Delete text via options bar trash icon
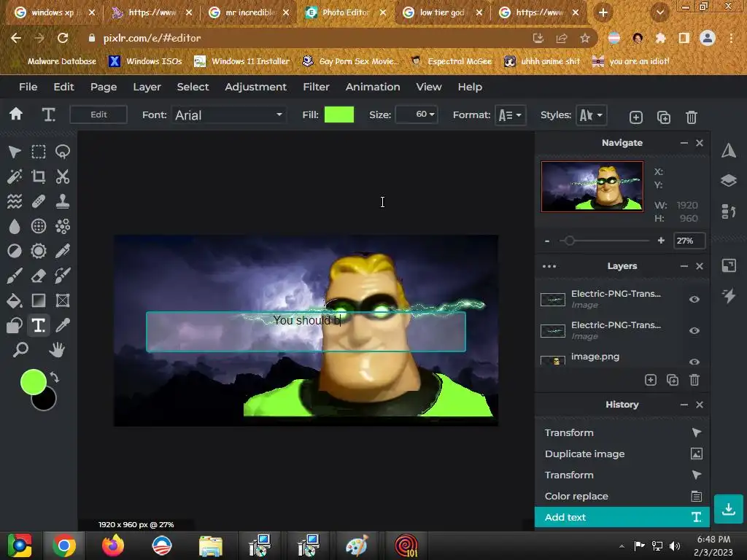This screenshot has width=747, height=560. (x=692, y=117)
